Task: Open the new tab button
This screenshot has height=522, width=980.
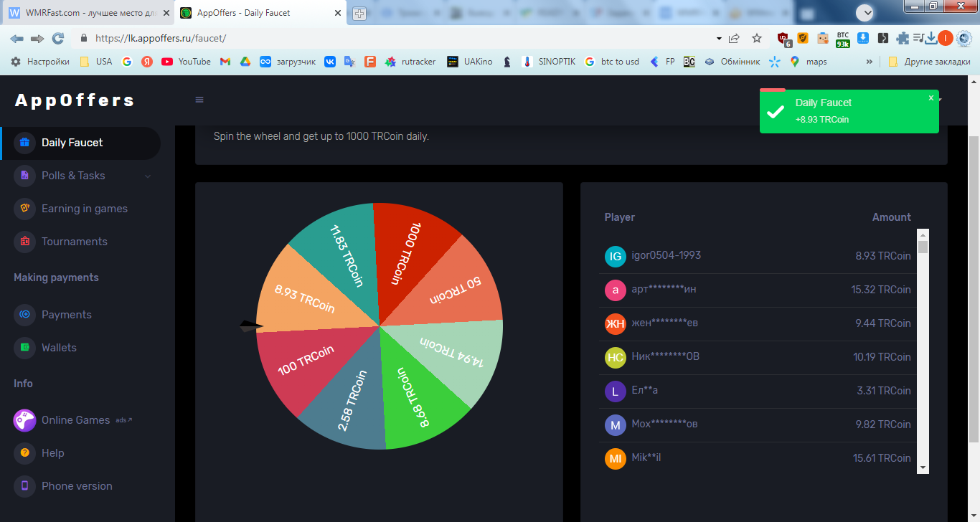Action: [359, 13]
